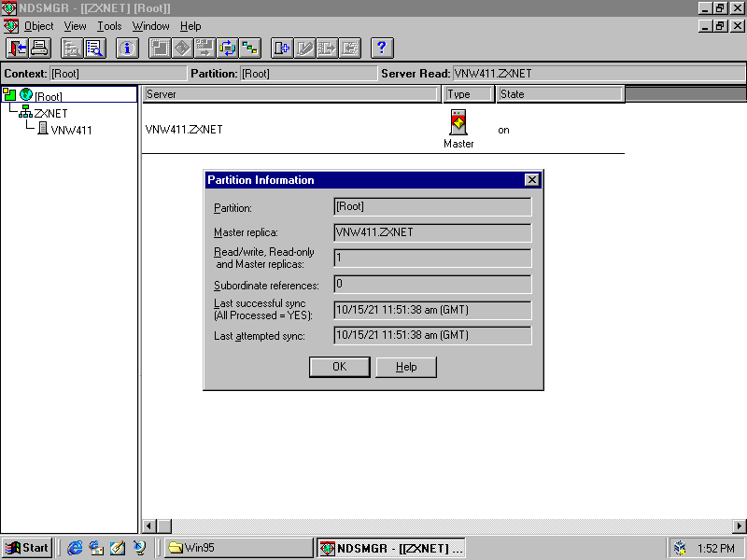
Task: Click the Move Partition toolbar icon
Action: coord(204,49)
